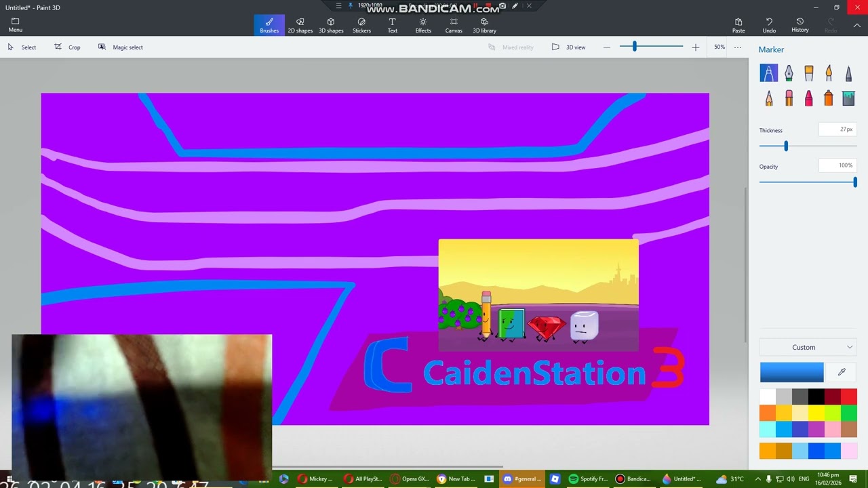Screen dimensions: 868x488
Task: Zoom in with the plus icon
Action: pos(695,47)
